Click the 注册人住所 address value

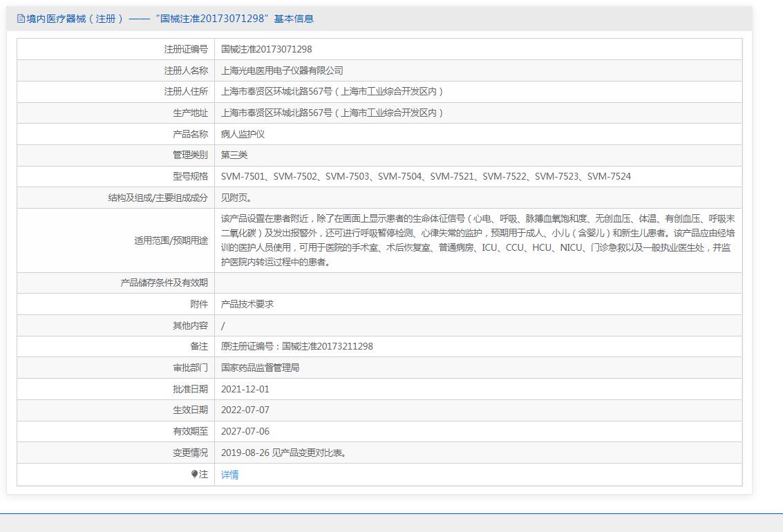point(332,91)
